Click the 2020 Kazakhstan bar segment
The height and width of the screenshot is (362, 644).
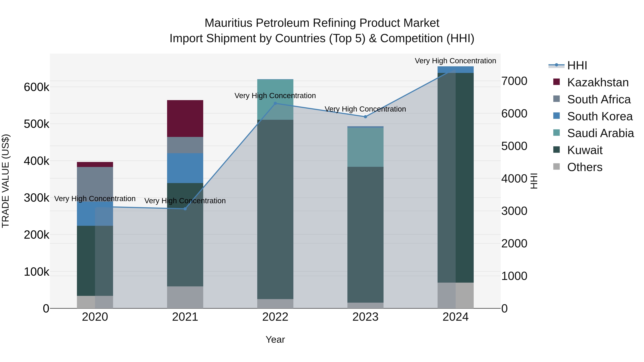[95, 164]
